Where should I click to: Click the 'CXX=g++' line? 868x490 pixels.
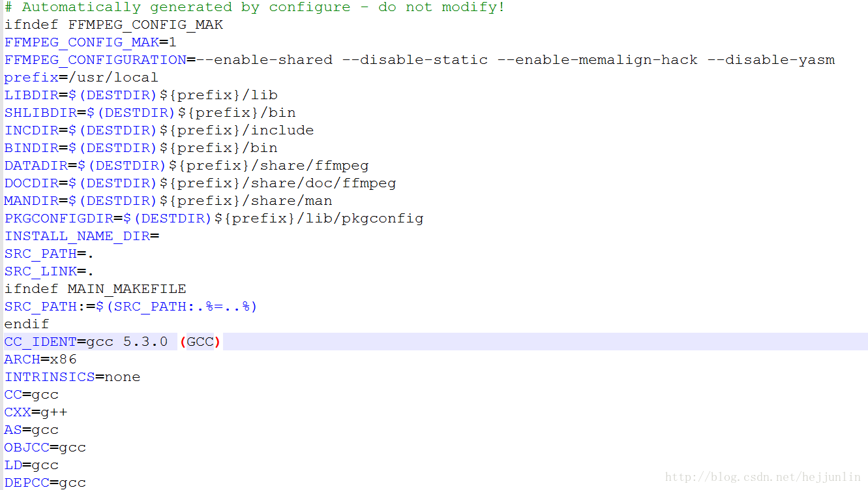coord(36,412)
